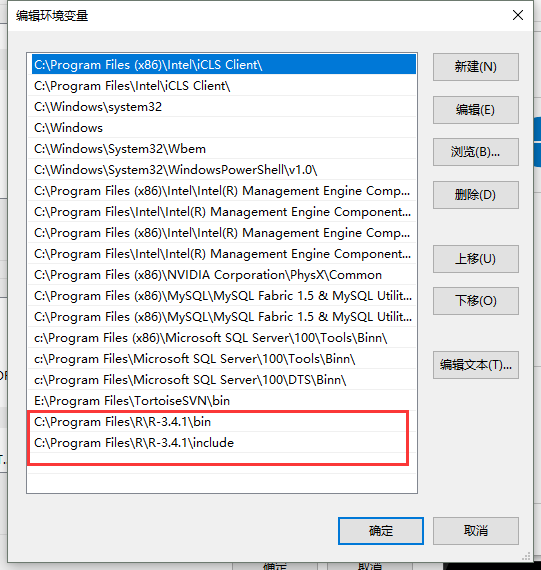Select C:\Program Files (x86)\Intel\iCLS Client\ entry
Image resolution: width=541 pixels, height=570 pixels.
[224, 64]
